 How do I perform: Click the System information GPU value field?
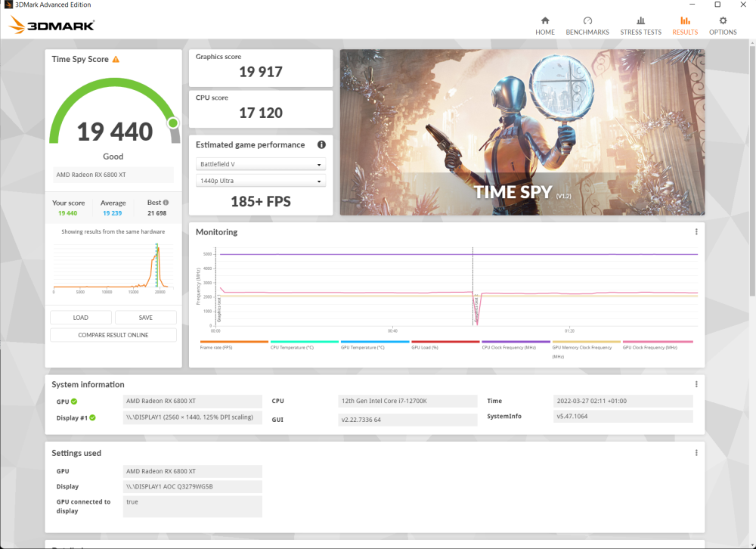[192, 401]
